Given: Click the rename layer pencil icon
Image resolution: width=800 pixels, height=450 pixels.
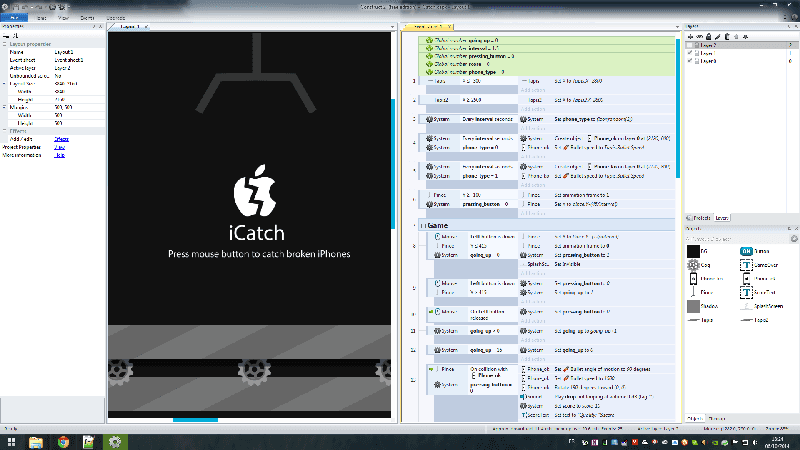Looking at the screenshot, I should click(x=718, y=37).
